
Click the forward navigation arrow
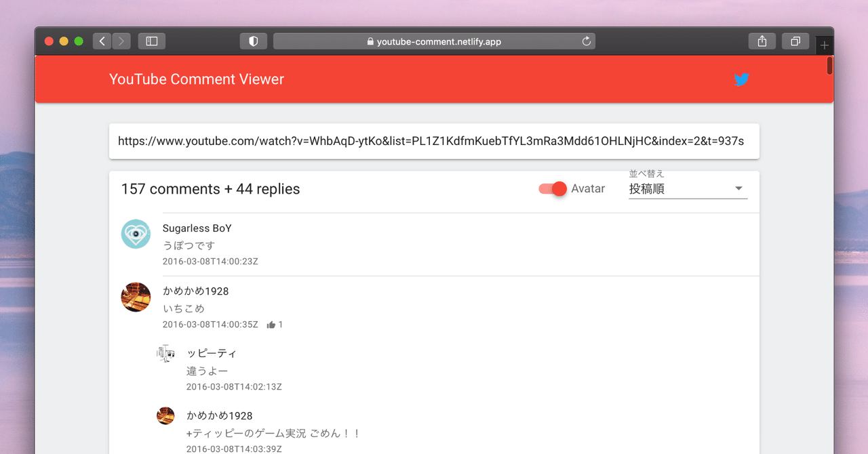121,41
